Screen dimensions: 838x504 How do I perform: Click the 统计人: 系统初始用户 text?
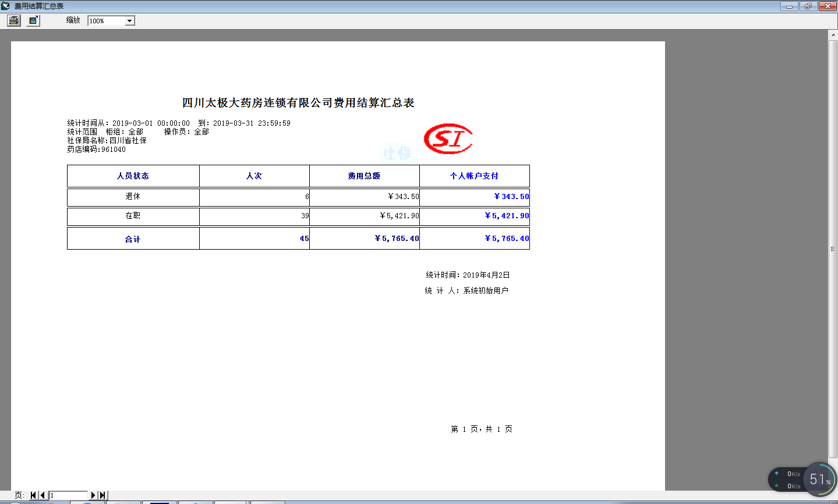point(466,291)
